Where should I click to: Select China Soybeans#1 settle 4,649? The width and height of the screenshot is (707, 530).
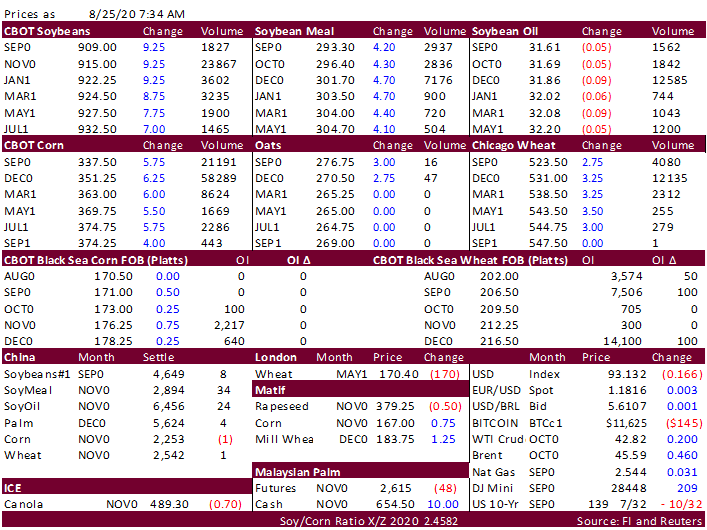pos(169,374)
